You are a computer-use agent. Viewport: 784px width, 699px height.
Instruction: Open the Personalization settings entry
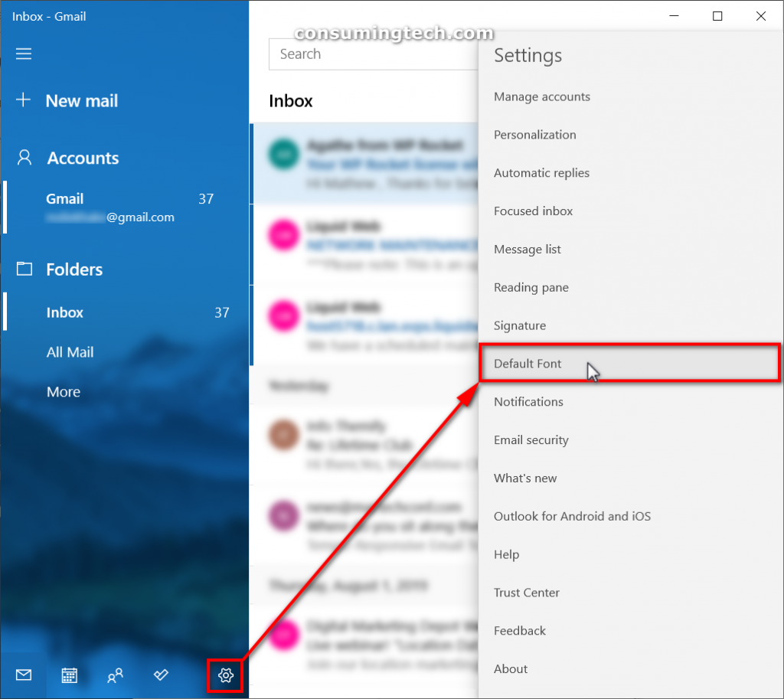(534, 134)
